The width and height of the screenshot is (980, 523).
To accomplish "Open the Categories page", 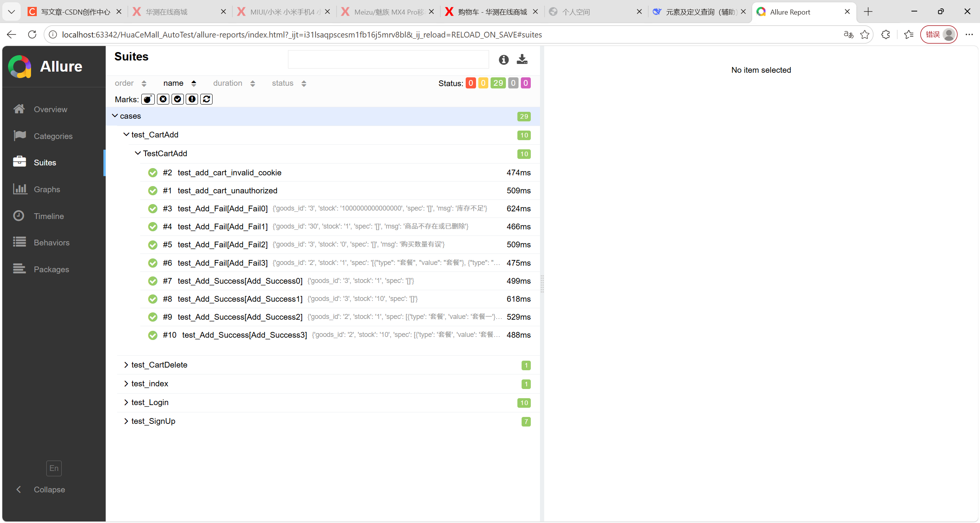I will point(53,136).
